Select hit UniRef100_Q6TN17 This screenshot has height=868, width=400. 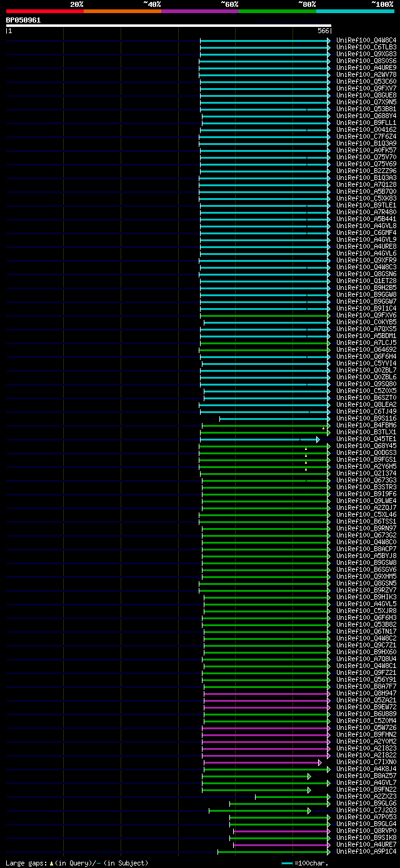point(366,631)
